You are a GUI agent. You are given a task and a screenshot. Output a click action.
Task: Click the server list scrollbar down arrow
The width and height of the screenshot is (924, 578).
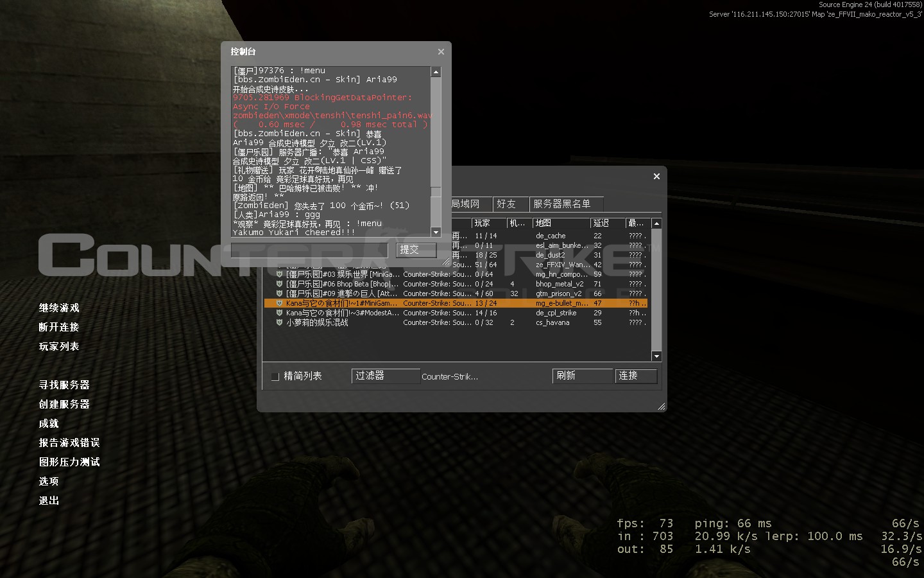tap(656, 356)
